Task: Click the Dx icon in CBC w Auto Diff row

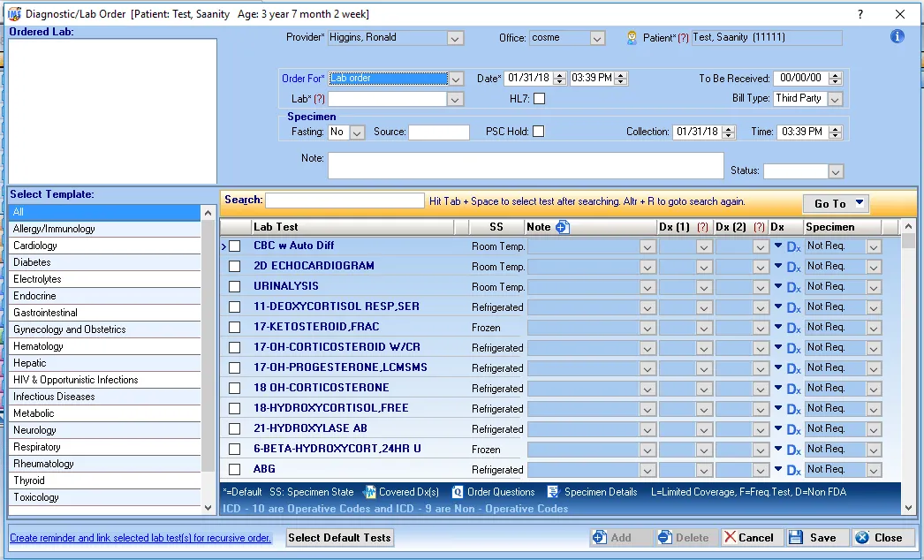Action: [793, 247]
